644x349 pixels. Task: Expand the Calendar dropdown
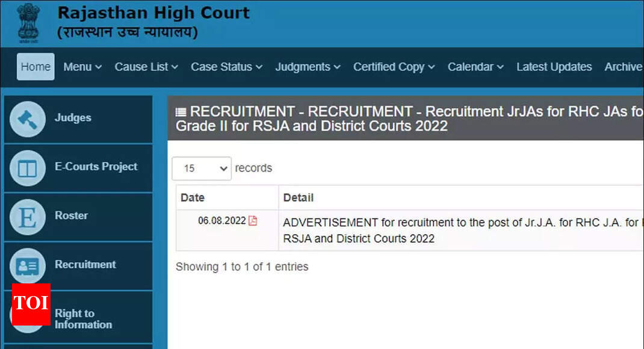(475, 67)
